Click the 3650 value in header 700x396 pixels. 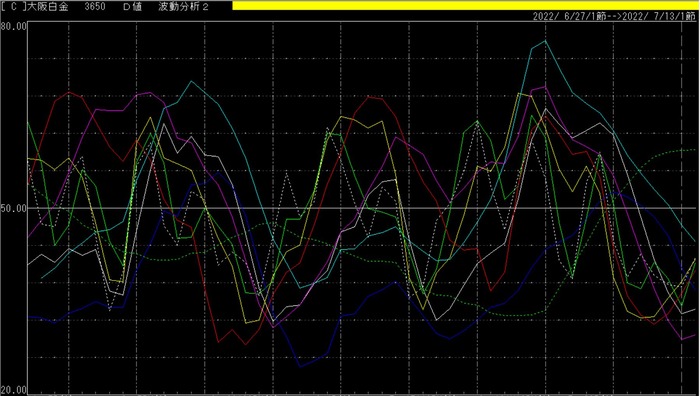pos(95,7)
